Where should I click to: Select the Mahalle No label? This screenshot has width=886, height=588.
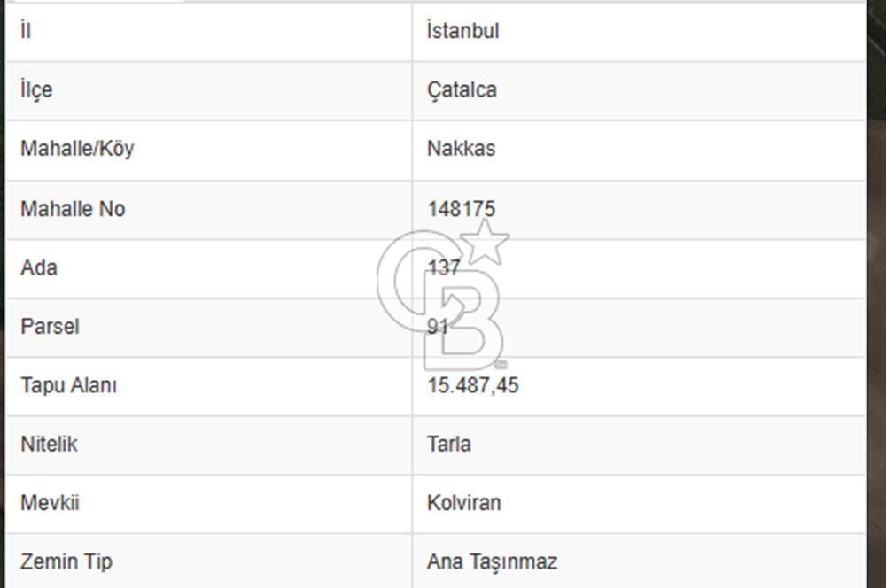coord(73,209)
